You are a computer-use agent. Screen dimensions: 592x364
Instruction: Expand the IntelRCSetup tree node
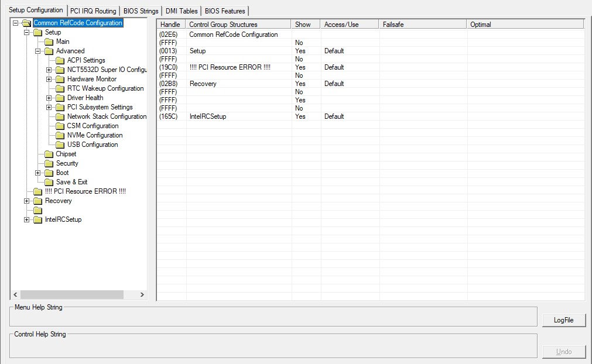tap(27, 219)
